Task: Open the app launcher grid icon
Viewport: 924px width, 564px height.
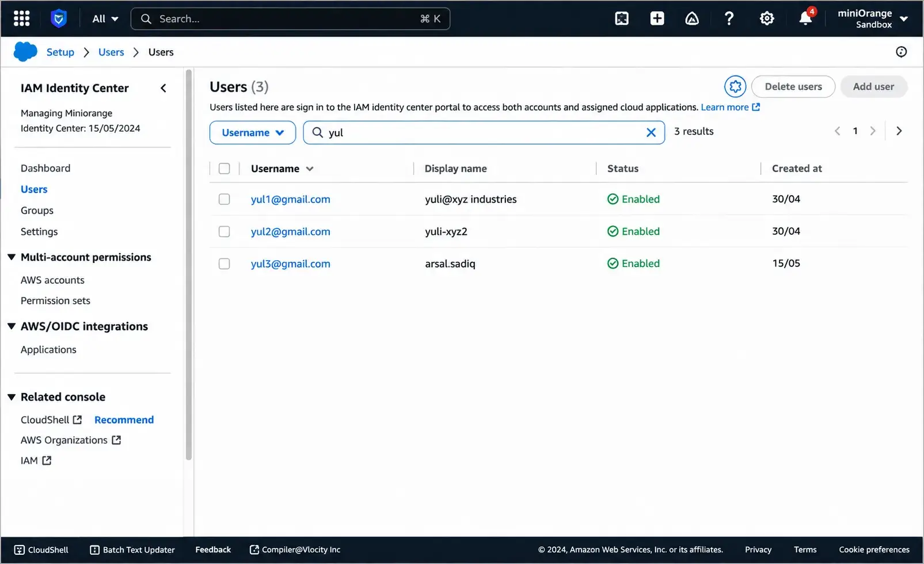Action: click(21, 18)
